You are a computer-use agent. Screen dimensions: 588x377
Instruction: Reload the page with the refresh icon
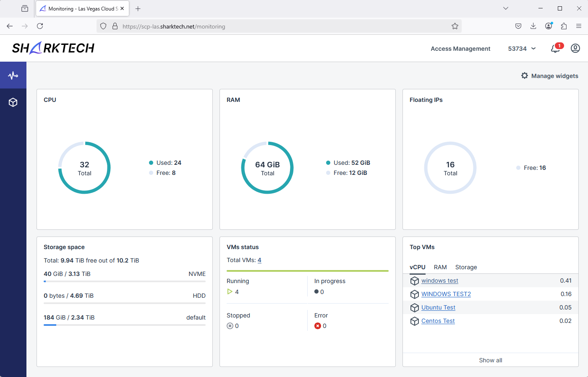(x=40, y=26)
